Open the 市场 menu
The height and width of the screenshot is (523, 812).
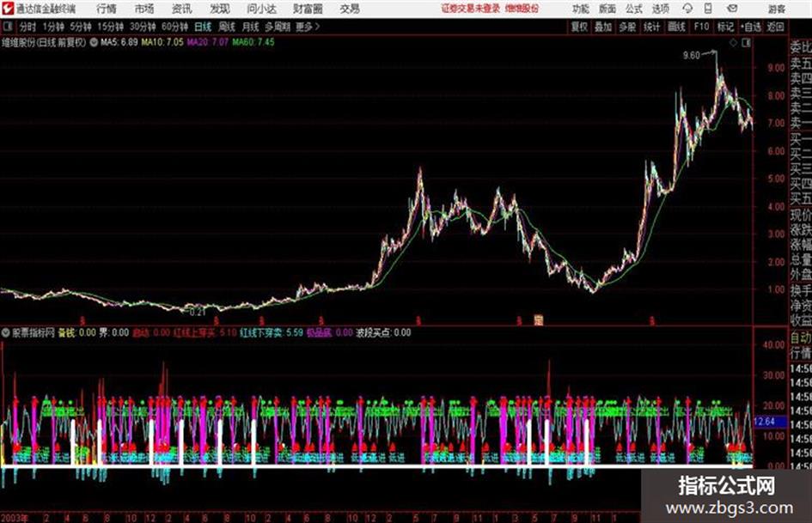(x=144, y=9)
